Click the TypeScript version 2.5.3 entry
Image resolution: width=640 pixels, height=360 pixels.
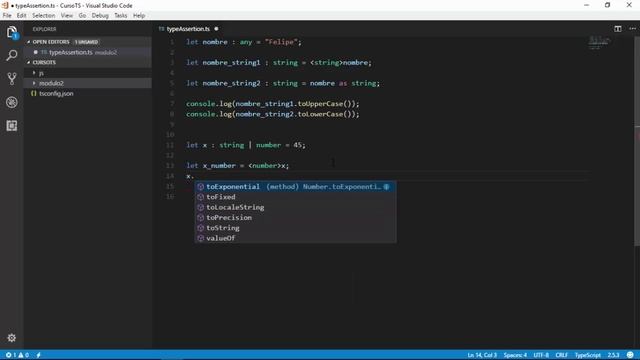click(613, 355)
